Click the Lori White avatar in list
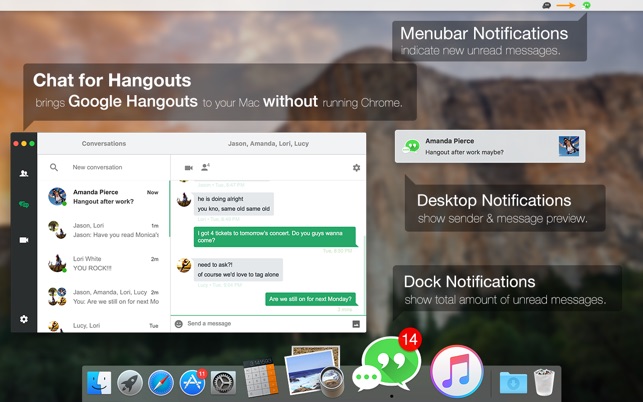This screenshot has height=402, width=643. (57, 263)
